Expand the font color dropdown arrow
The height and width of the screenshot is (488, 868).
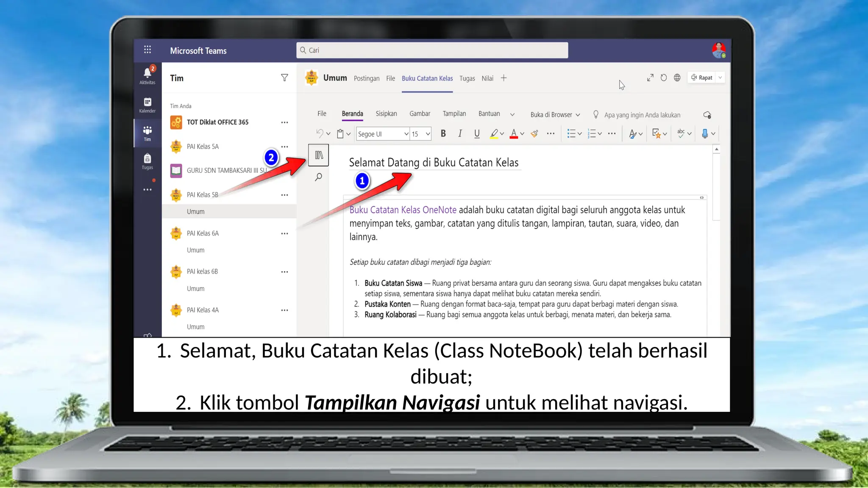(522, 134)
